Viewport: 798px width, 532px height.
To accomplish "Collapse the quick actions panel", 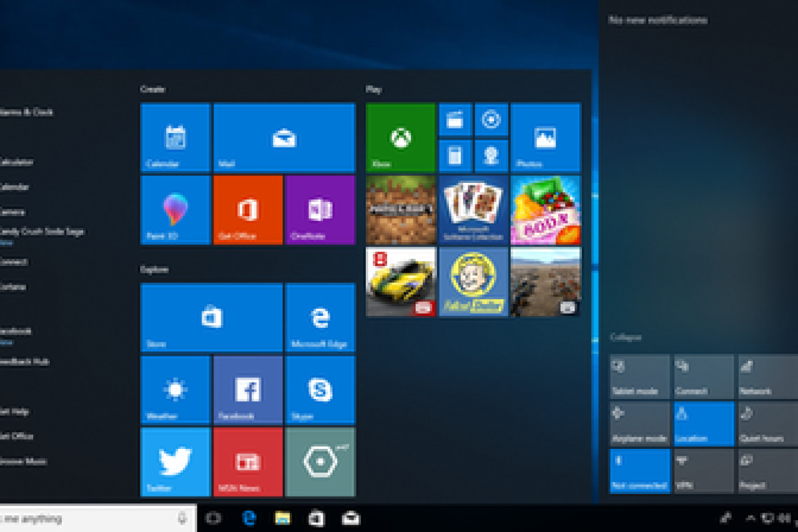I will [626, 338].
